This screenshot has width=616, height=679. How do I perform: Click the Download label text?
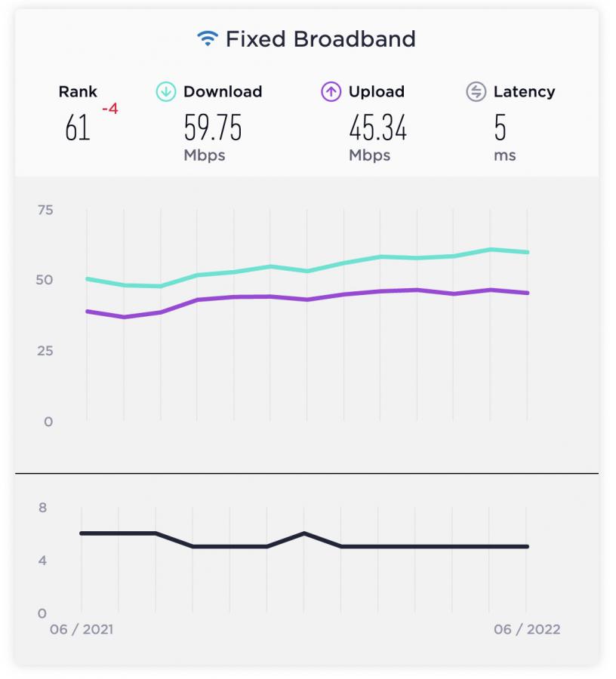223,92
